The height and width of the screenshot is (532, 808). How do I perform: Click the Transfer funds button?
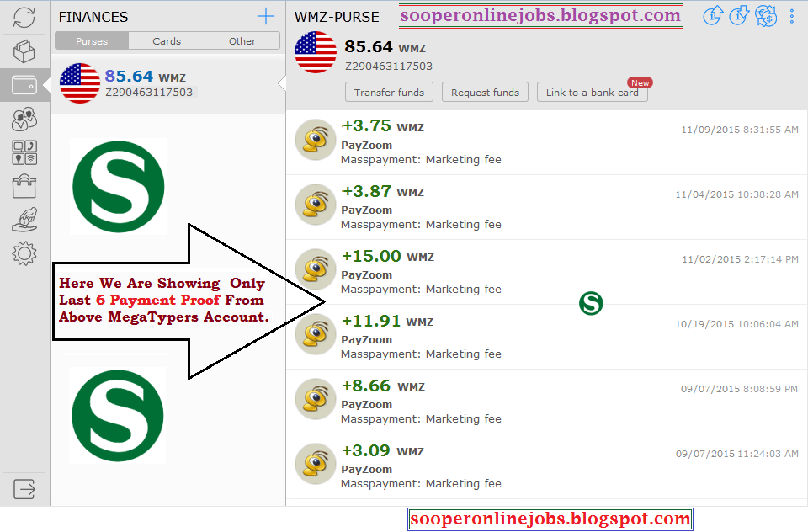pos(389,92)
